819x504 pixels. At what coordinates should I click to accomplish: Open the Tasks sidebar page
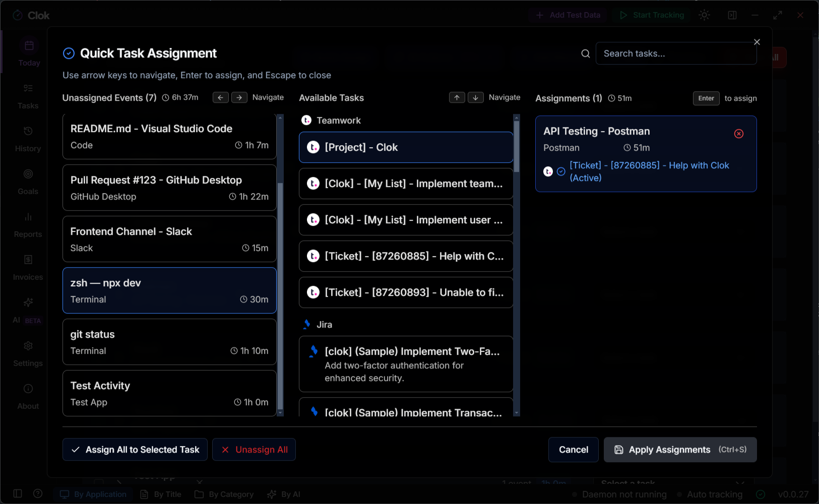tap(28, 96)
